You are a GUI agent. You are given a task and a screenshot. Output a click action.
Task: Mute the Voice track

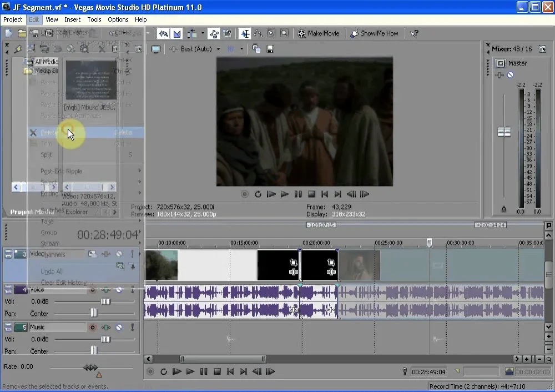tap(119, 289)
